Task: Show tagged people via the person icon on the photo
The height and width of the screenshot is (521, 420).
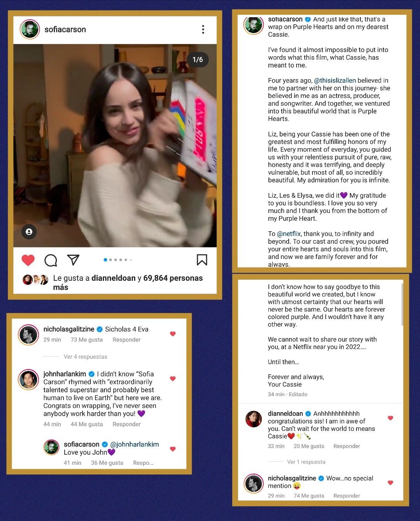Action: click(29, 232)
